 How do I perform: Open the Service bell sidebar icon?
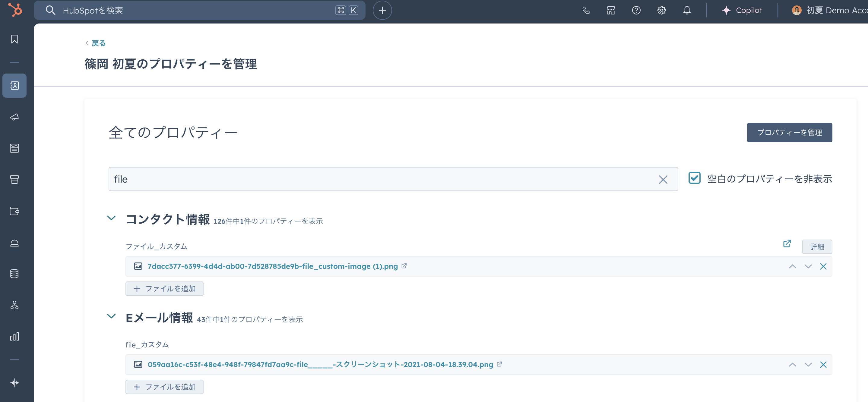click(x=14, y=242)
